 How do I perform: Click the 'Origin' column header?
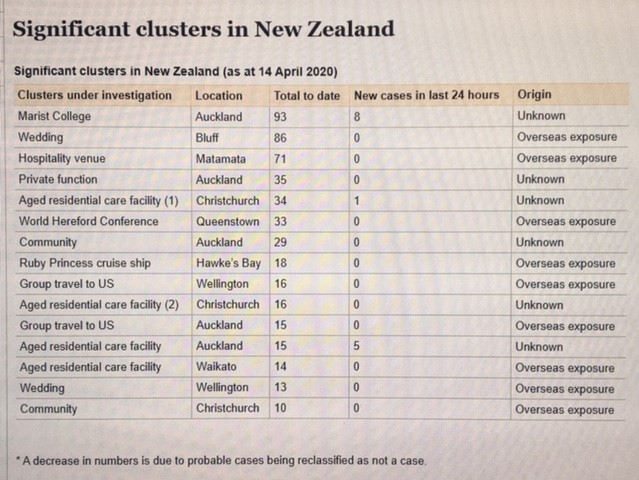[534, 95]
